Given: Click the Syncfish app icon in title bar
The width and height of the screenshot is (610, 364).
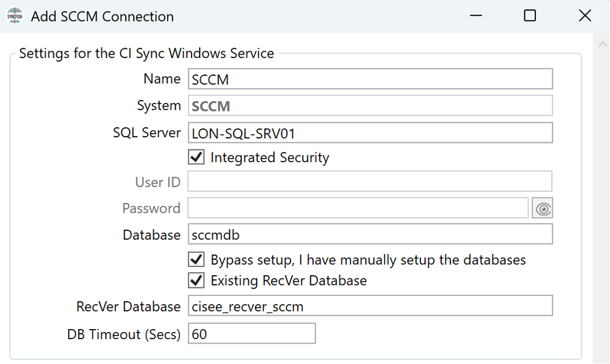Looking at the screenshot, I should click(15, 16).
